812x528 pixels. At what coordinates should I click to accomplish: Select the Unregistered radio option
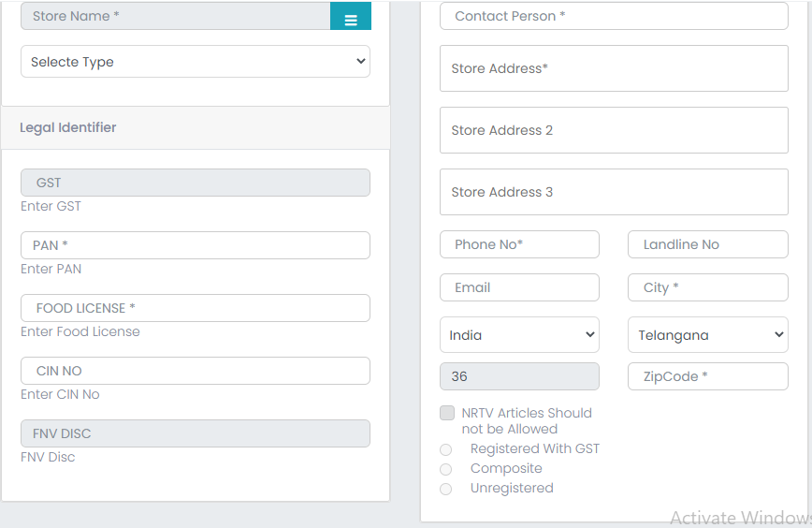[446, 489]
